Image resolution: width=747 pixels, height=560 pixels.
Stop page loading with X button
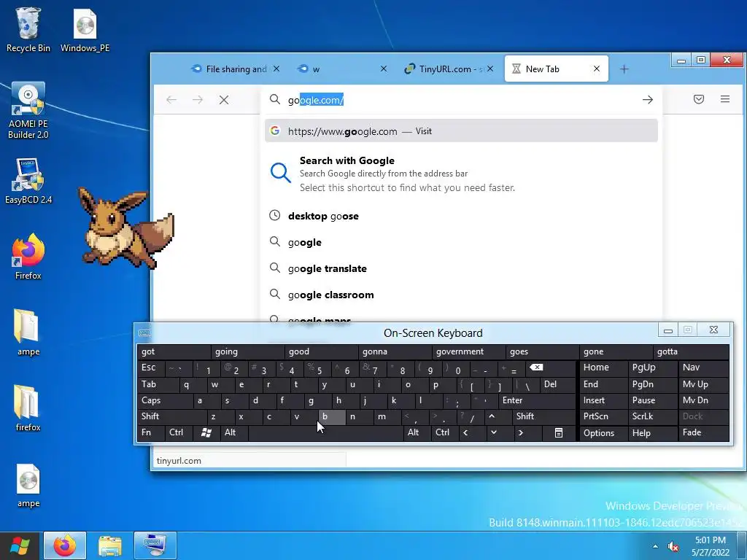click(224, 99)
